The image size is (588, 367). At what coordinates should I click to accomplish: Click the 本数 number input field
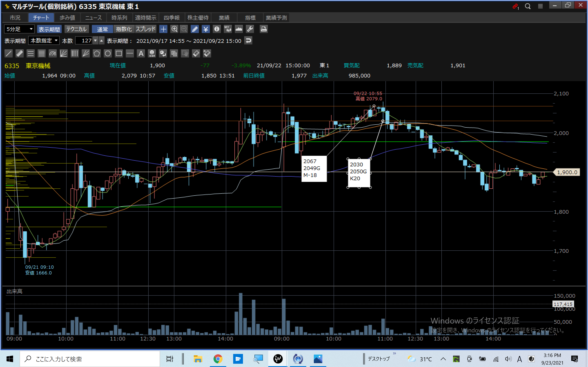click(x=84, y=41)
